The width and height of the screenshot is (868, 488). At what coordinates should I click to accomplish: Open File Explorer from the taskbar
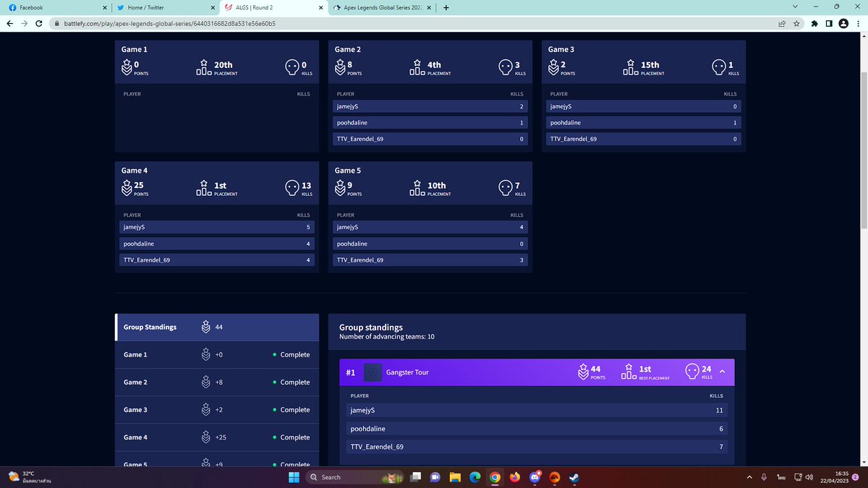click(x=455, y=477)
